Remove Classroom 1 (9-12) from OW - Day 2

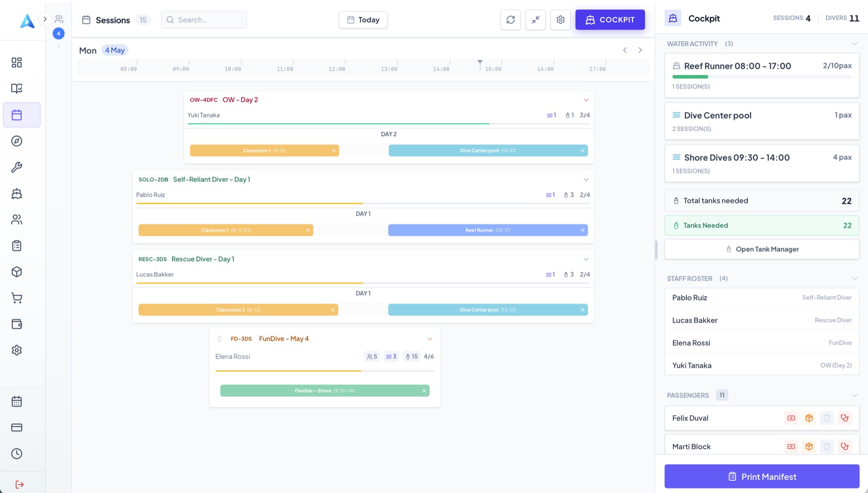pyautogui.click(x=334, y=151)
